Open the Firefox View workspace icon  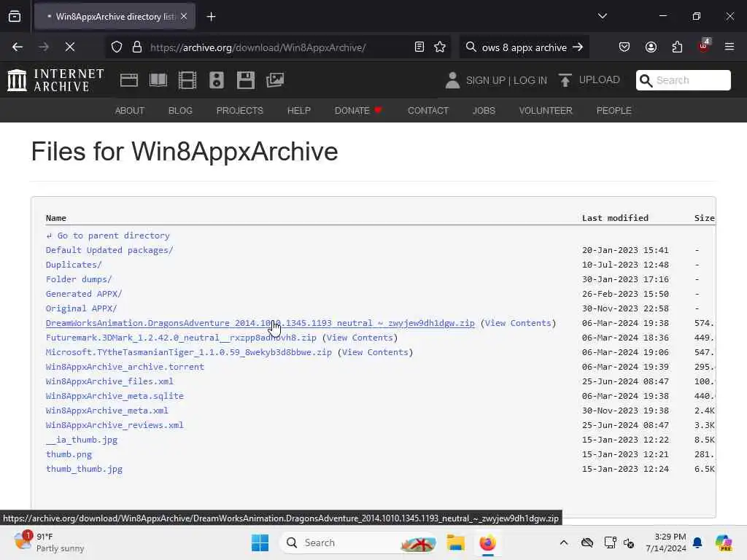coord(15,17)
